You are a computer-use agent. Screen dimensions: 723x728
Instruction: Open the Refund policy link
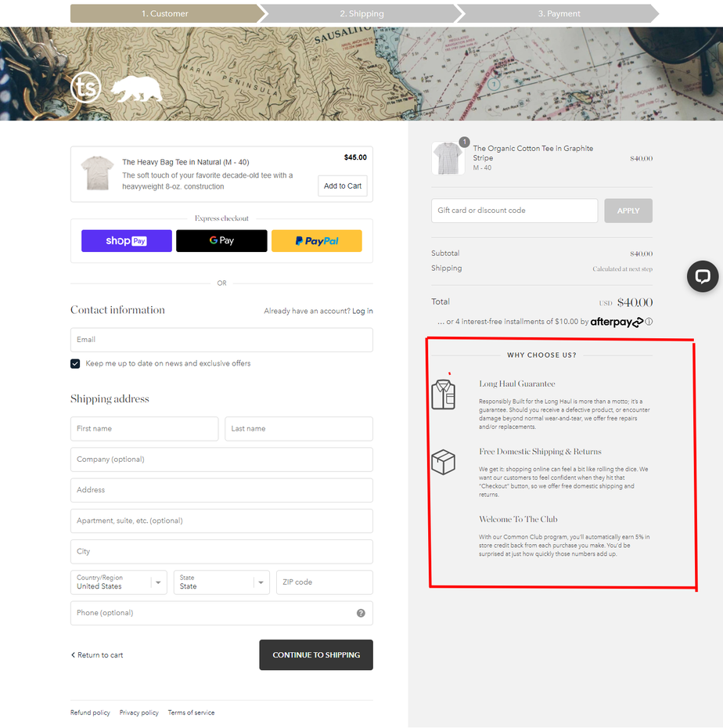tap(90, 712)
